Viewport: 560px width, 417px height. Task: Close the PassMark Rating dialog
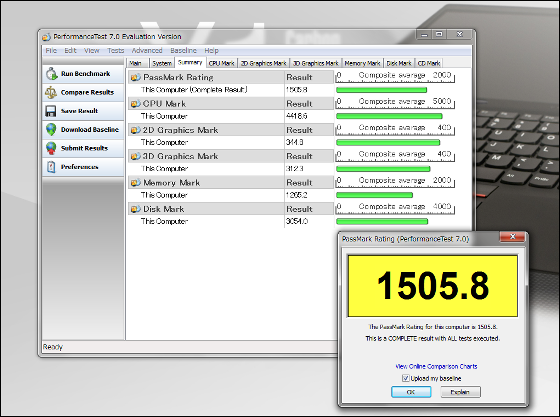point(512,236)
